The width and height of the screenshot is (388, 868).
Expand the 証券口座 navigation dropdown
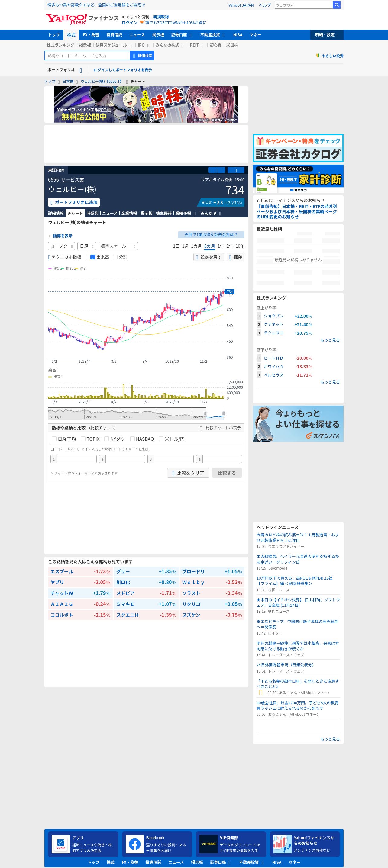tap(181, 35)
